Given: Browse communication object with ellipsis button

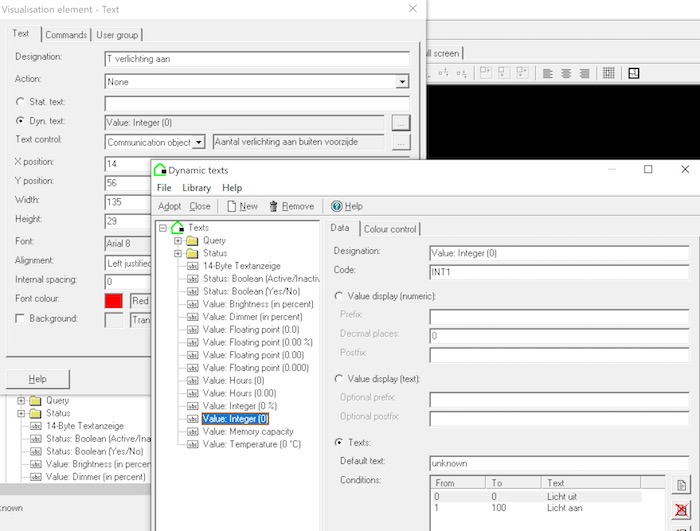Looking at the screenshot, I should [x=400, y=142].
